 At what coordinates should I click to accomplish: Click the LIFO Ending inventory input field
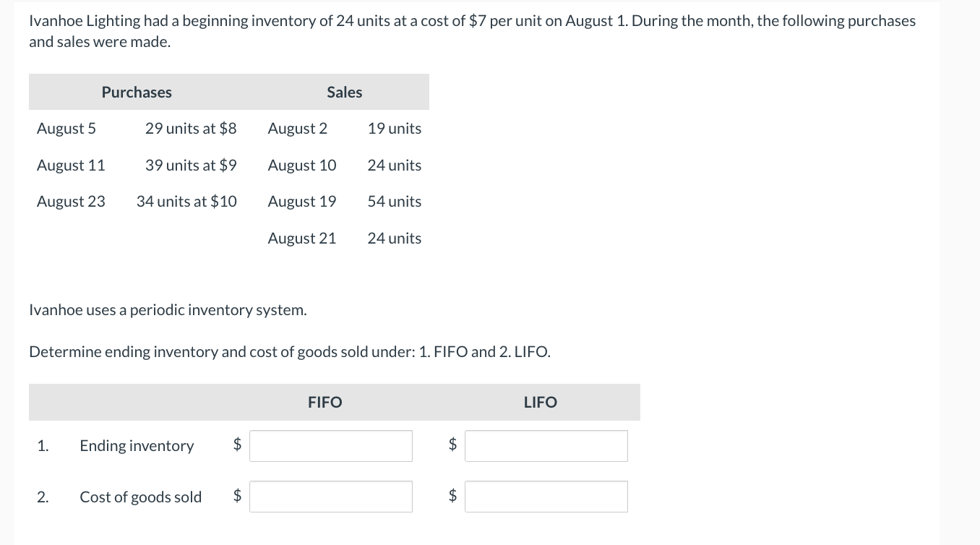point(546,446)
